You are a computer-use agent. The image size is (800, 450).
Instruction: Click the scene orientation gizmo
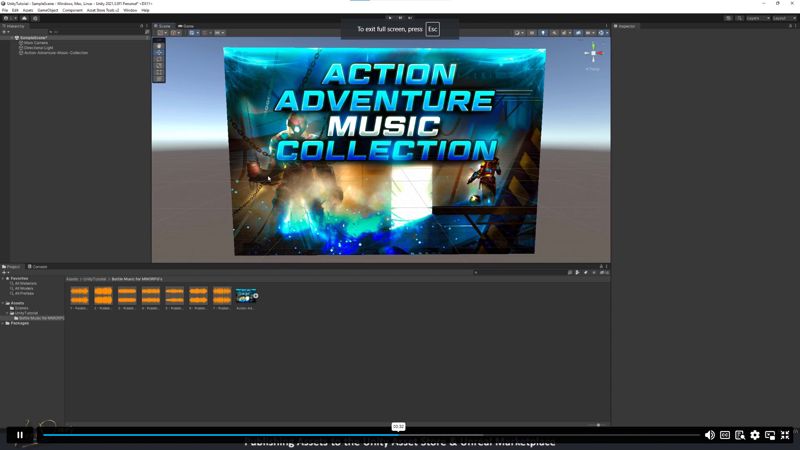(593, 53)
